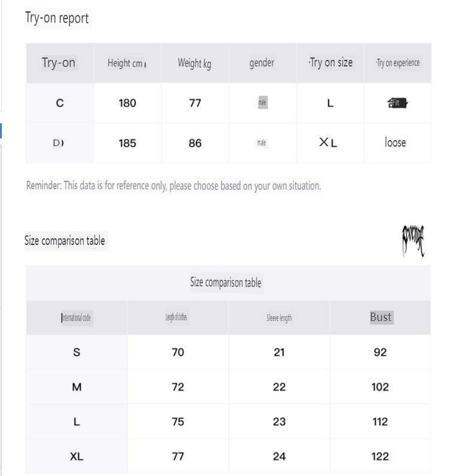Click the Fit tag icon
Viewport: 455px width, 476px height.
397,103
